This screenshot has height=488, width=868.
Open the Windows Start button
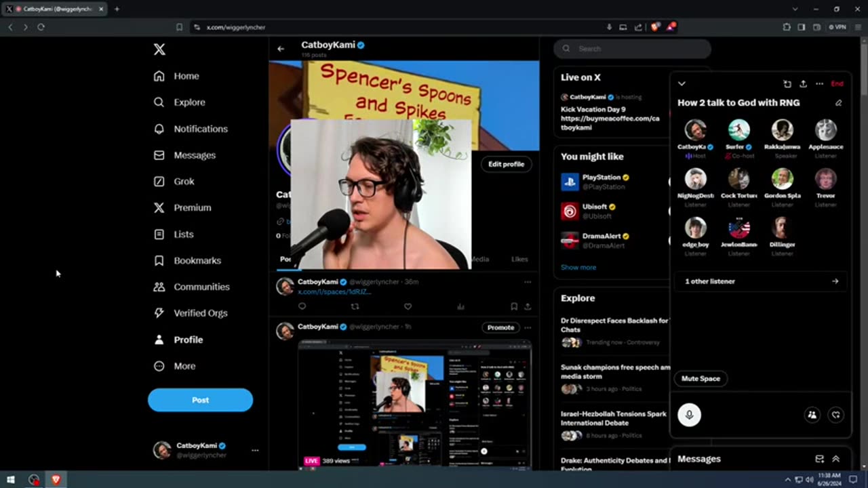coord(11,480)
